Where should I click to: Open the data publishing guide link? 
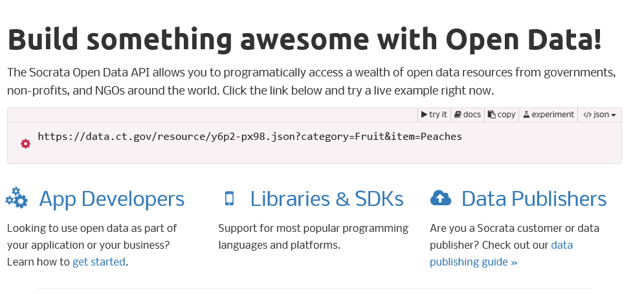(x=473, y=262)
